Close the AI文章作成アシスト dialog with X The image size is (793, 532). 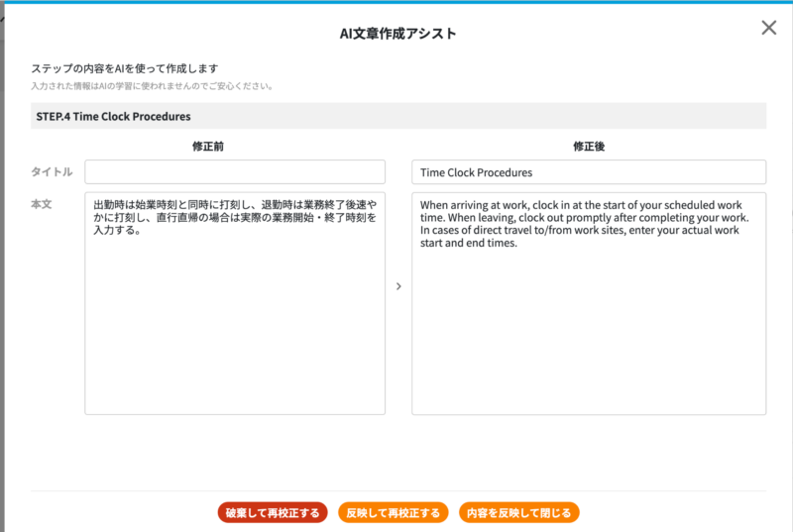click(769, 28)
